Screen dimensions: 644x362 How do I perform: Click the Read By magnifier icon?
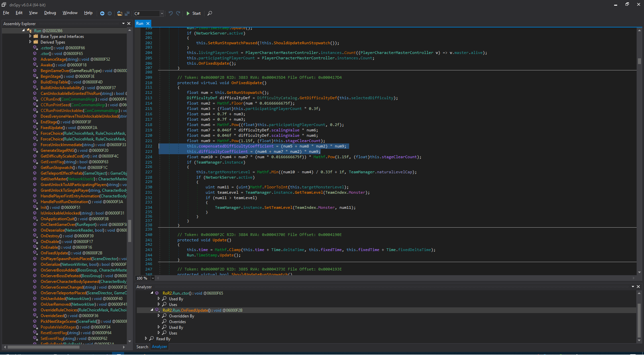pyautogui.click(x=152, y=339)
